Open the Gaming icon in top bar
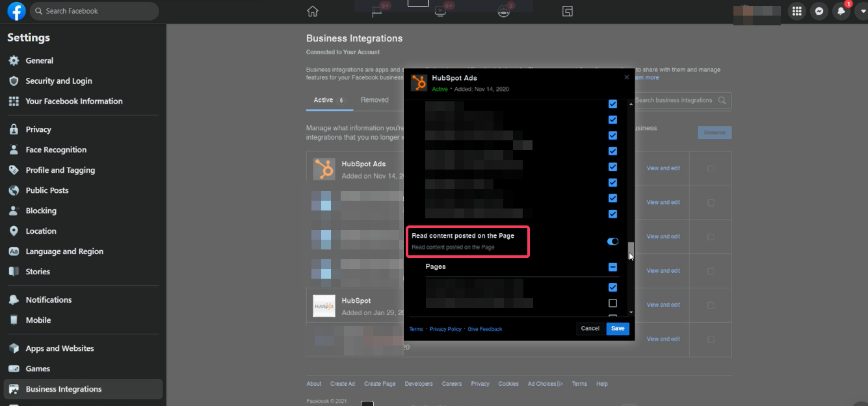The width and height of the screenshot is (868, 406). pos(568,11)
